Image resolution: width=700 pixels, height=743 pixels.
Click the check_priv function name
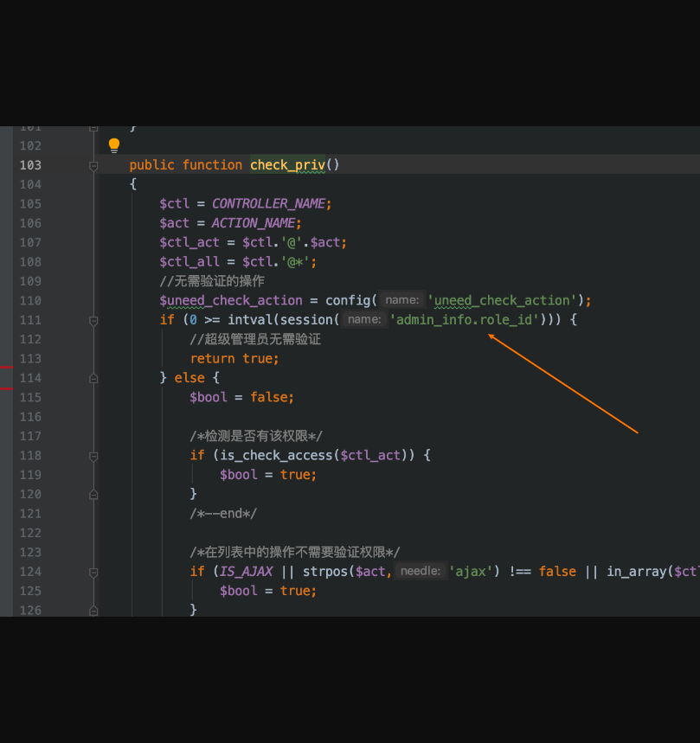287,165
